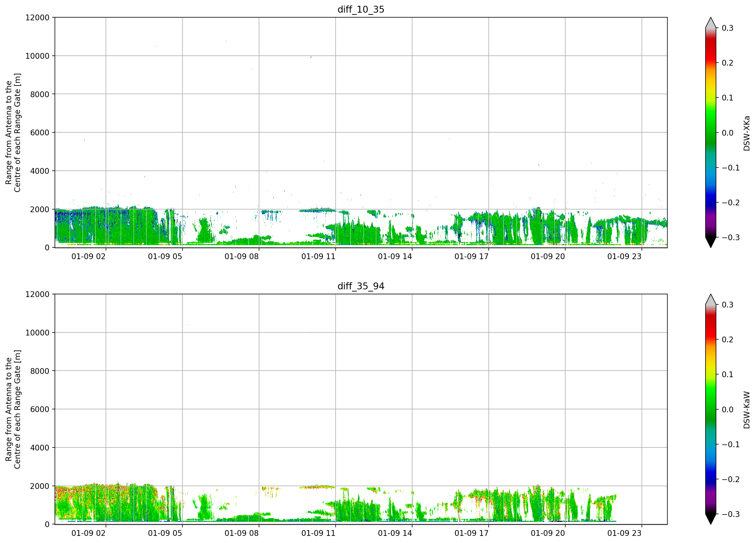756x543 pixels.
Task: Click the 12000 y-tick in the diff_35_94 plot
Action: pos(37,295)
